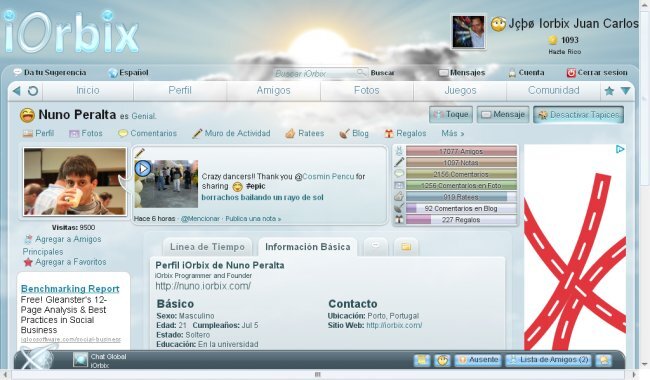Click the pencil edit icon above video
The width and height of the screenshot is (650, 380).
tap(140, 153)
